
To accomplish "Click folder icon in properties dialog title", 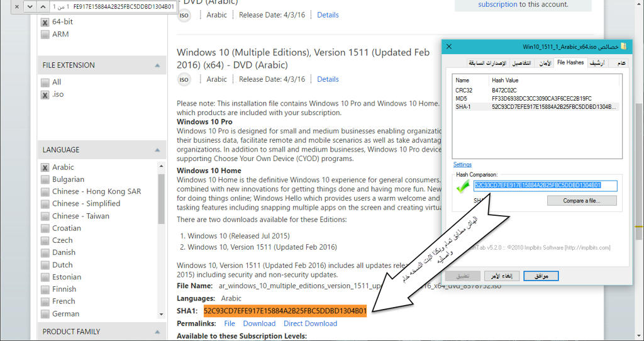I will [x=624, y=47].
